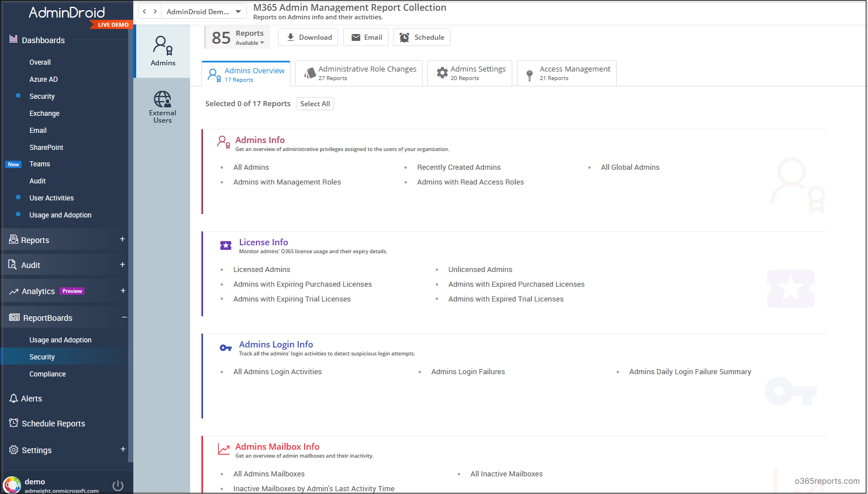
Task: Click Select All reports button
Action: tap(315, 103)
